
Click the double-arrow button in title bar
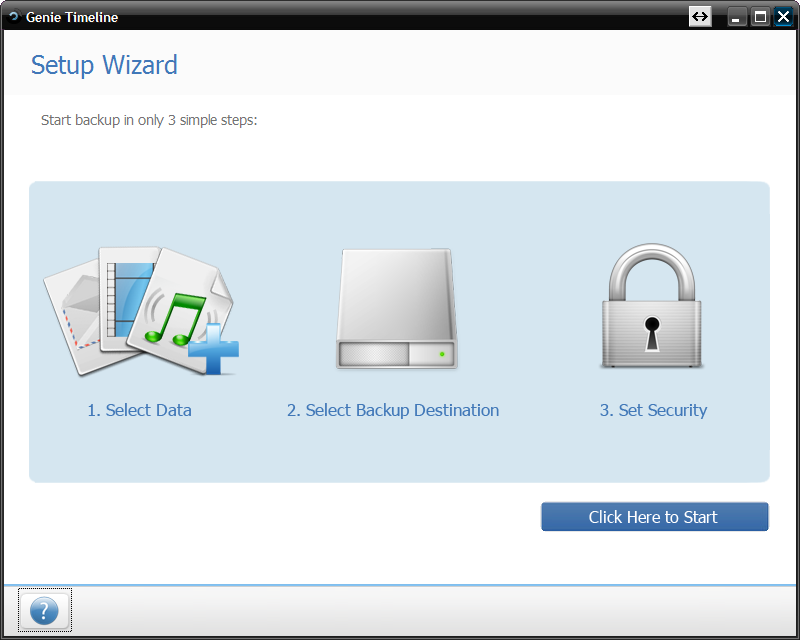(x=700, y=17)
